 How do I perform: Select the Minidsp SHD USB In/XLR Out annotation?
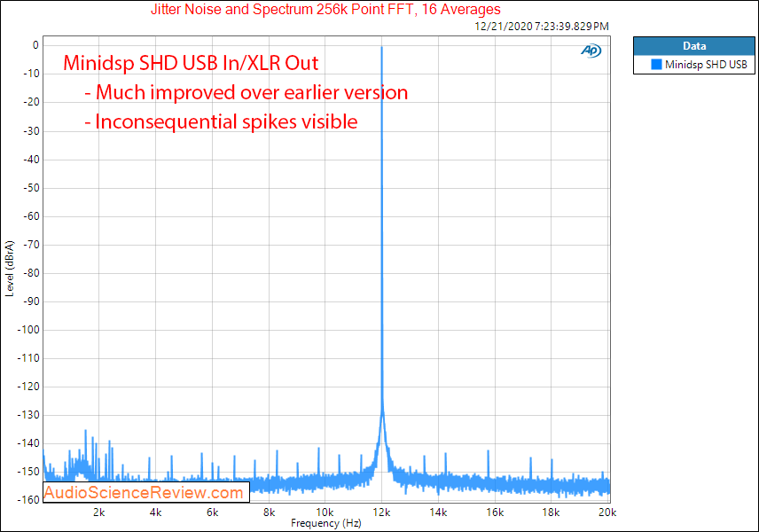point(191,63)
